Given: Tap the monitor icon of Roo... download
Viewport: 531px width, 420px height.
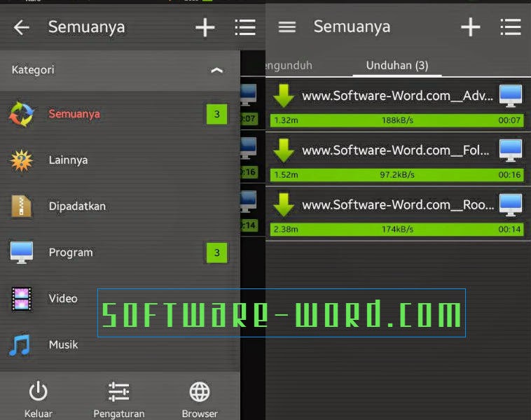Looking at the screenshot, I should tap(511, 205).
